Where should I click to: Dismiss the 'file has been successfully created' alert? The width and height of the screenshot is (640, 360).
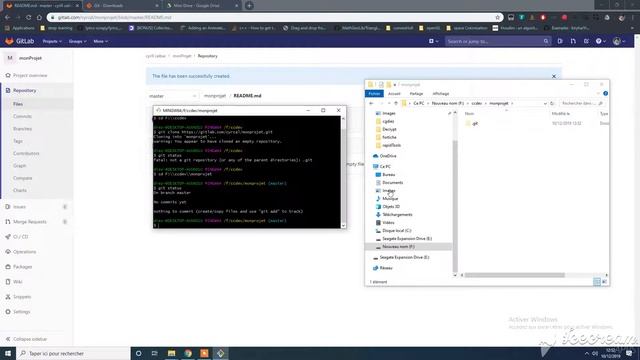554,76
